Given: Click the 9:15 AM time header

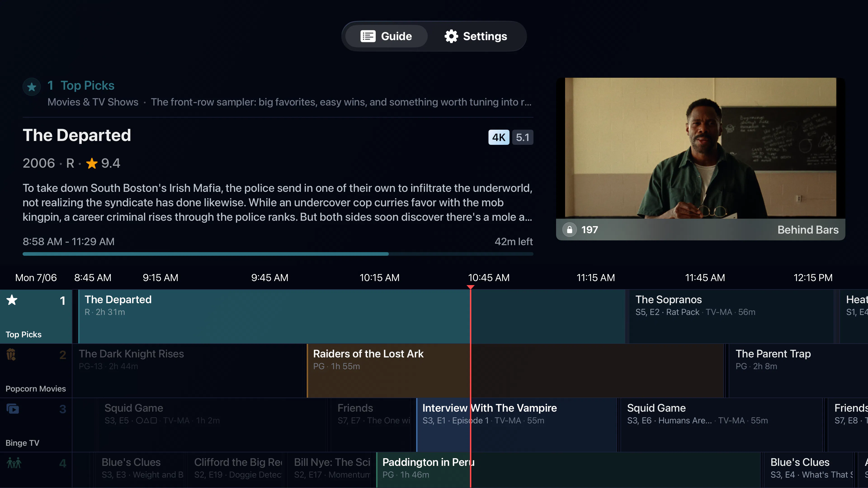Looking at the screenshot, I should pos(160,277).
